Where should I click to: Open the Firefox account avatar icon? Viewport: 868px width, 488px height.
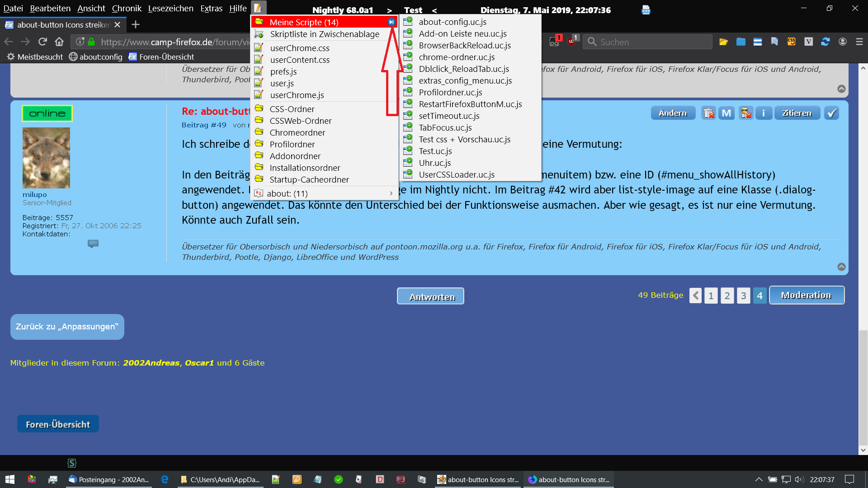(843, 42)
